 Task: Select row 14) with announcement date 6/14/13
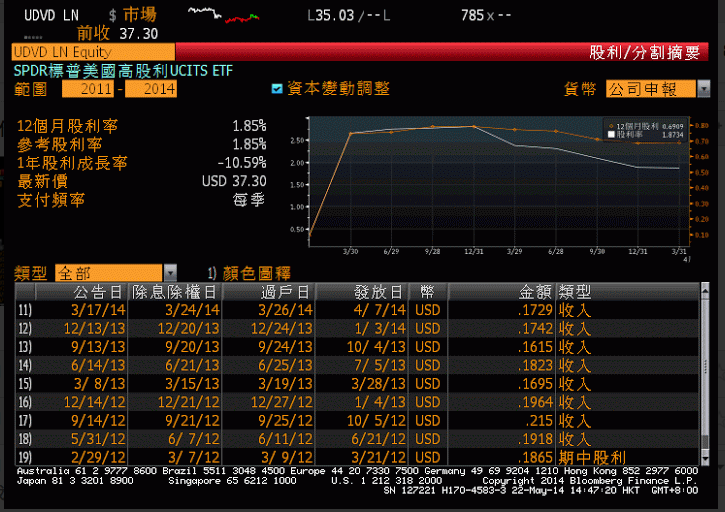click(357, 365)
